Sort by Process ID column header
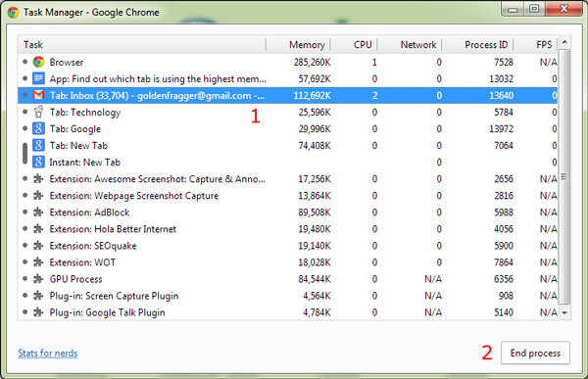Image resolution: width=588 pixels, height=379 pixels. [x=477, y=45]
